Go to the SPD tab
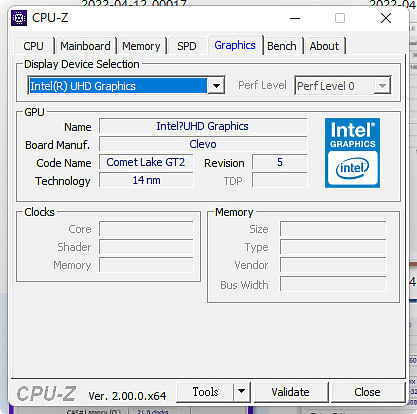417x414 pixels. point(187,46)
